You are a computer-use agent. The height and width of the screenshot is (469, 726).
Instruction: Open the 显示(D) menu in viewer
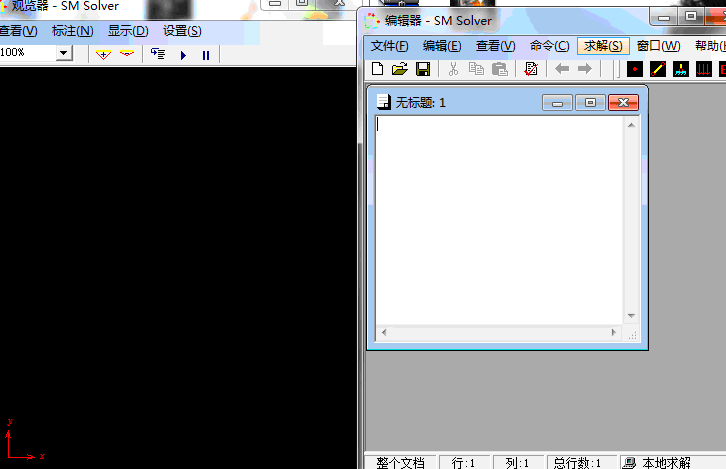(x=128, y=31)
